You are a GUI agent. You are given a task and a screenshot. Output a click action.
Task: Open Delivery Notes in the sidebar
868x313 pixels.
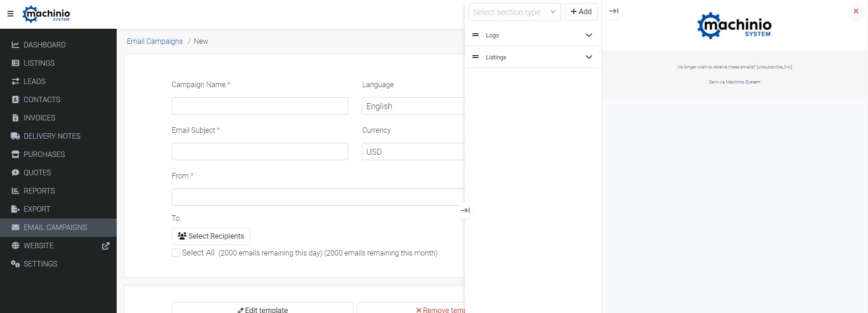pyautogui.click(x=58, y=136)
